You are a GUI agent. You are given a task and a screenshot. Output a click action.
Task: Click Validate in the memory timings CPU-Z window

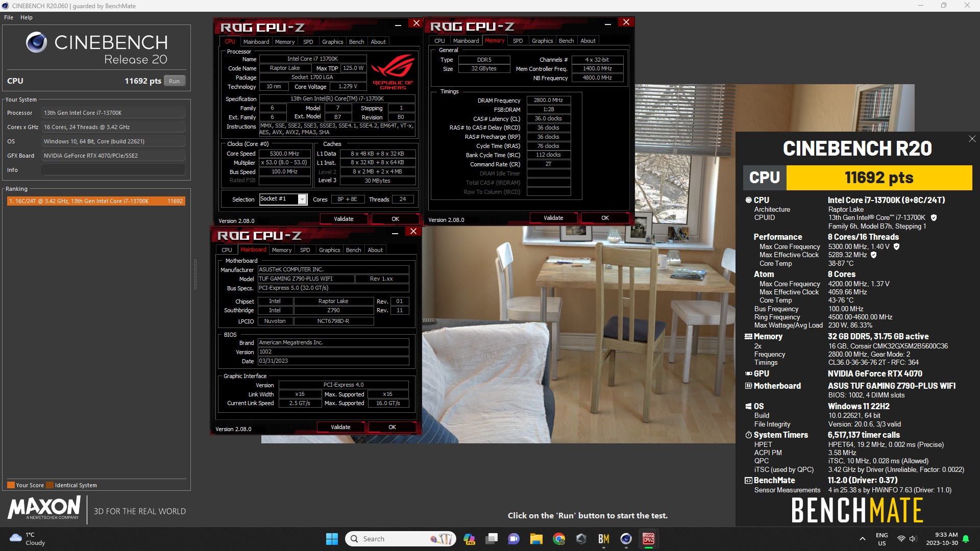(553, 218)
